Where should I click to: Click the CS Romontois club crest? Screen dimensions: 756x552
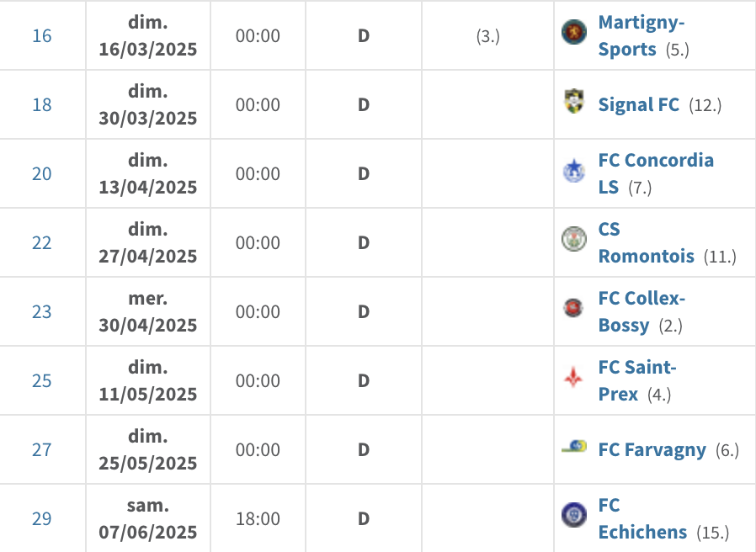574,239
